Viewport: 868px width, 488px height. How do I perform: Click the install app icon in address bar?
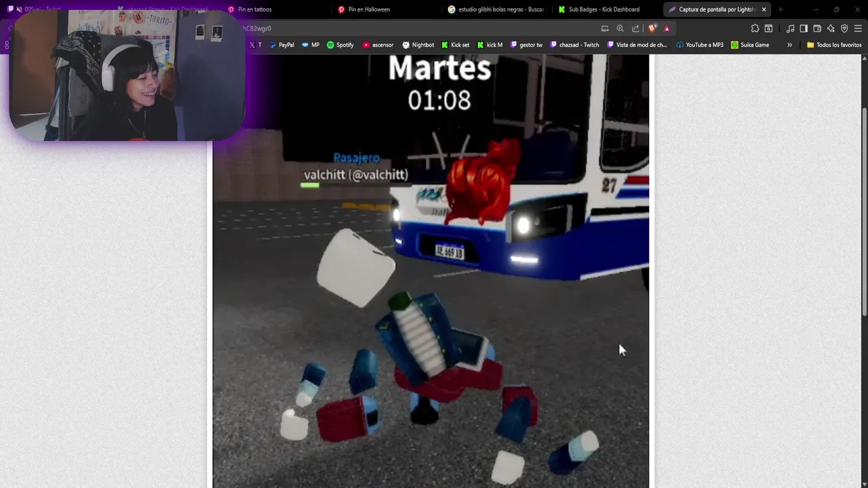pos(605,28)
